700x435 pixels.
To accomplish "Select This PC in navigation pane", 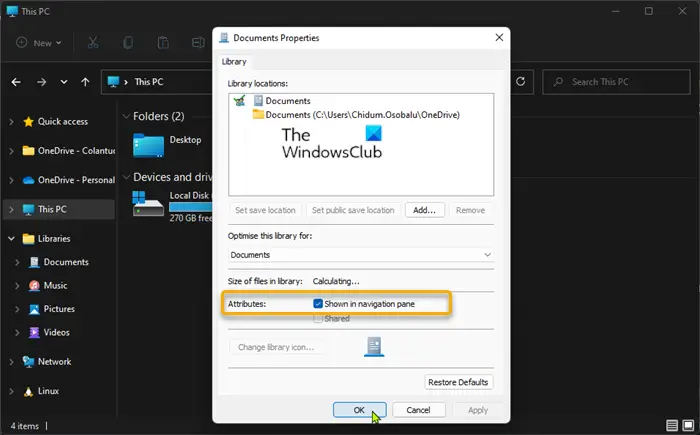I will [x=59, y=209].
